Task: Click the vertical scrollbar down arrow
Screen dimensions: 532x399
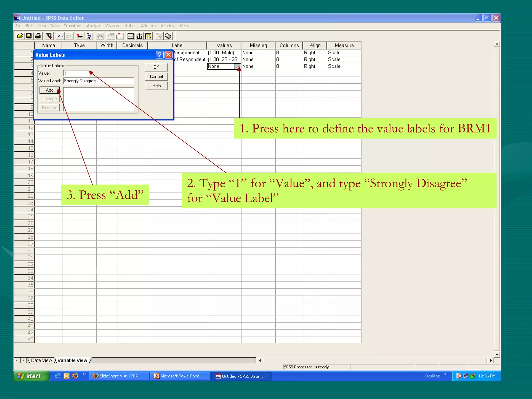Action: 497,355
